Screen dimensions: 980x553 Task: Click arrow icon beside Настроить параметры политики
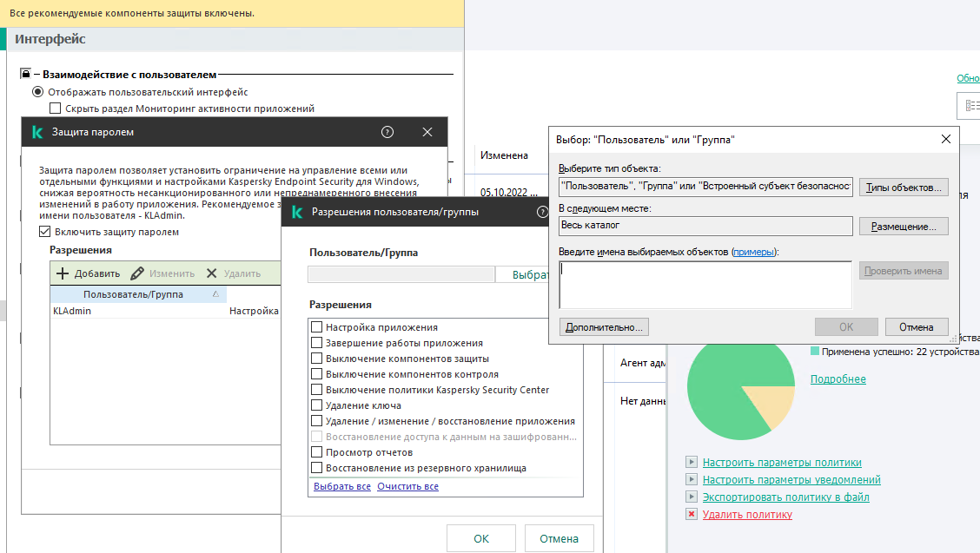692,463
